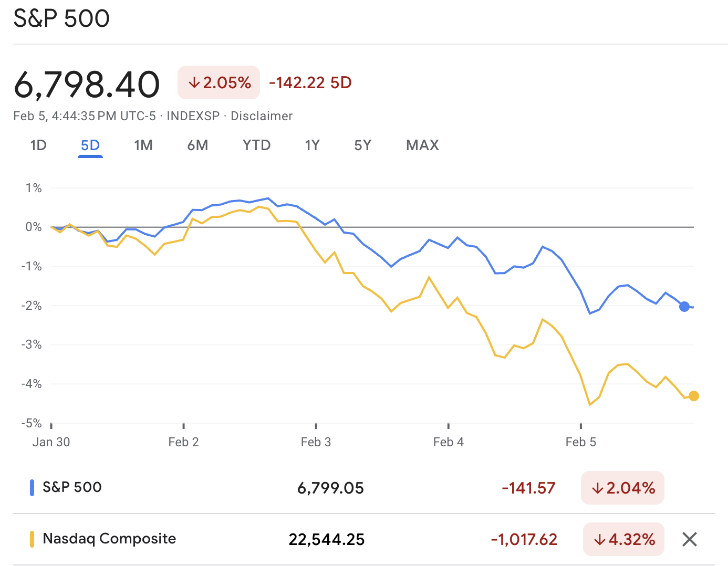
Task: Switch to the 6M time range
Action: click(x=197, y=145)
